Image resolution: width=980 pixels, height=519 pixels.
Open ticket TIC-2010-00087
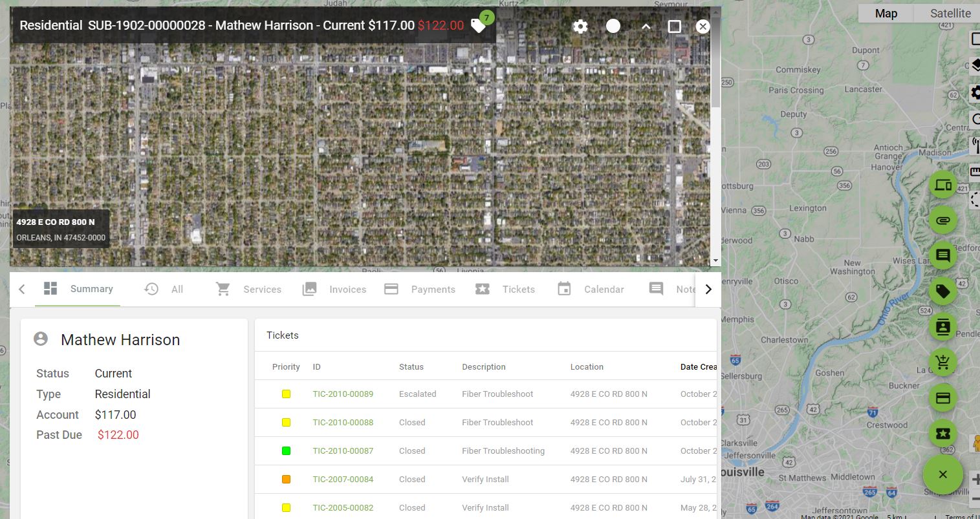coord(343,450)
